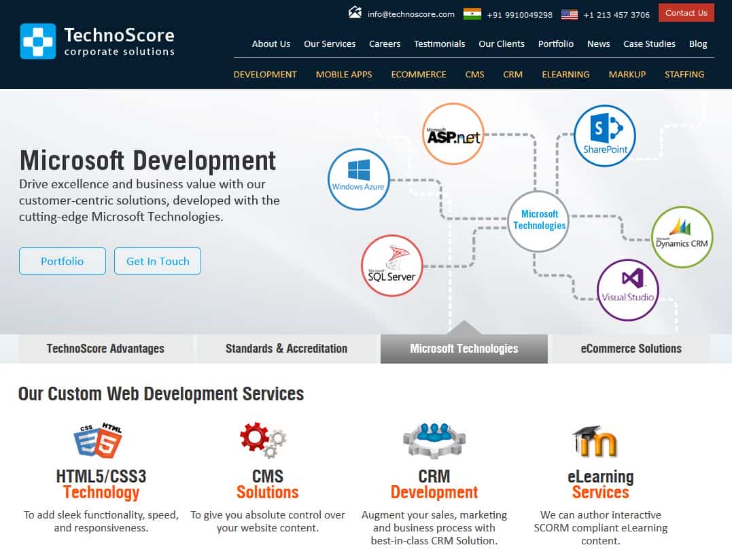This screenshot has width=732, height=560.
Task: Open the SharePoint circle icon
Action: pyautogui.click(x=604, y=135)
